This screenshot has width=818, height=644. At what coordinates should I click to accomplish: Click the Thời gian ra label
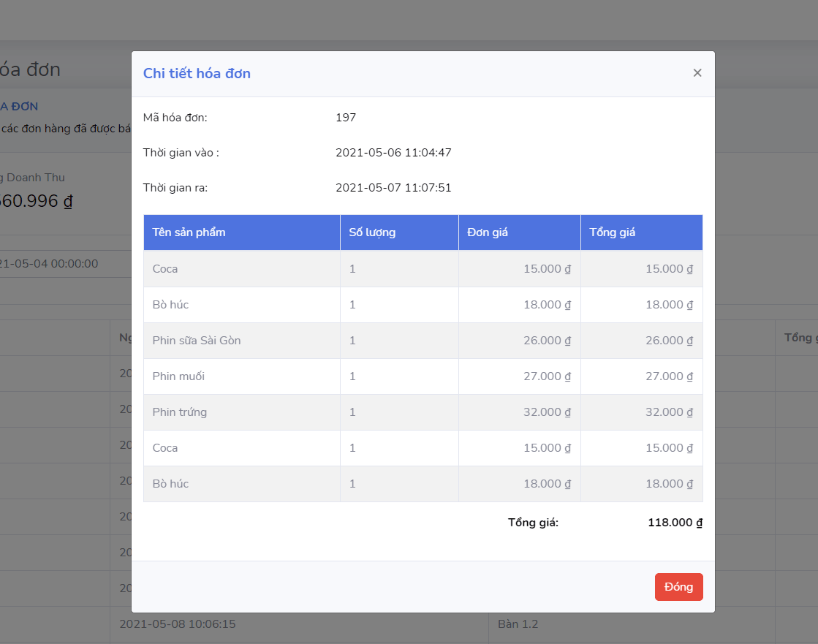click(x=175, y=188)
